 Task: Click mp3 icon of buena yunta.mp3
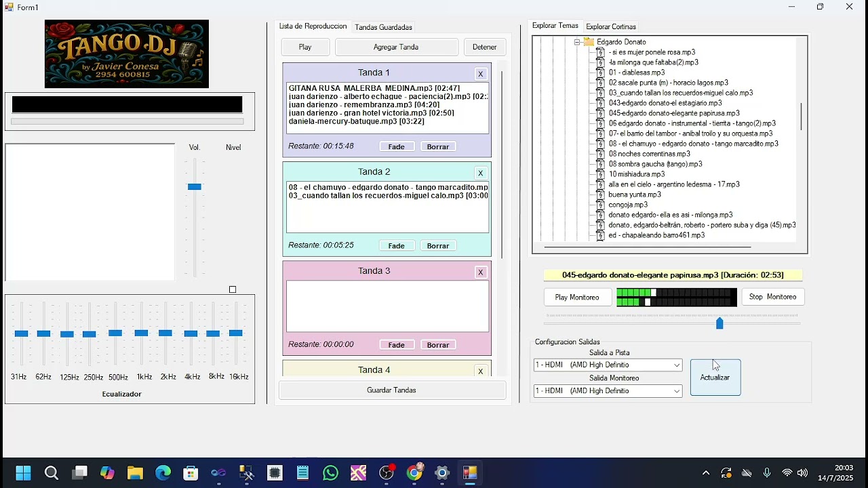pyautogui.click(x=600, y=195)
